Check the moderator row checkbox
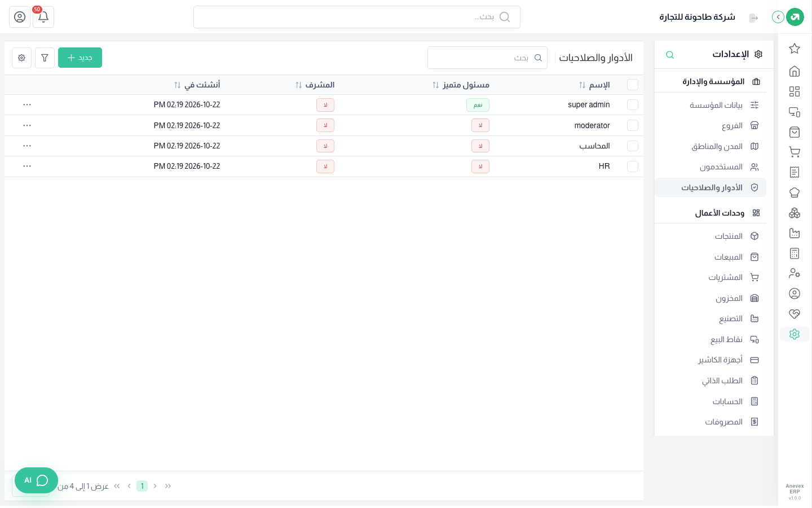The width and height of the screenshot is (812, 508). pos(633,125)
